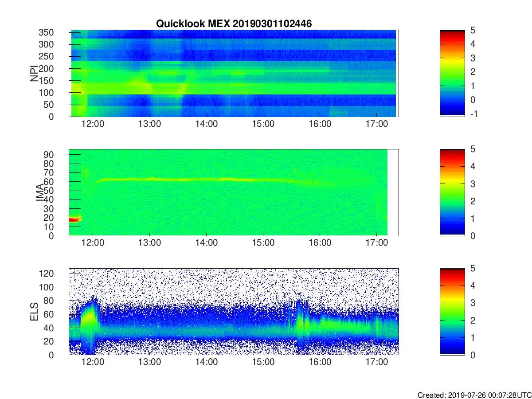The width and height of the screenshot is (532, 399).
Task: Click inside the NPI spectrogram plot
Action: [x=234, y=73]
